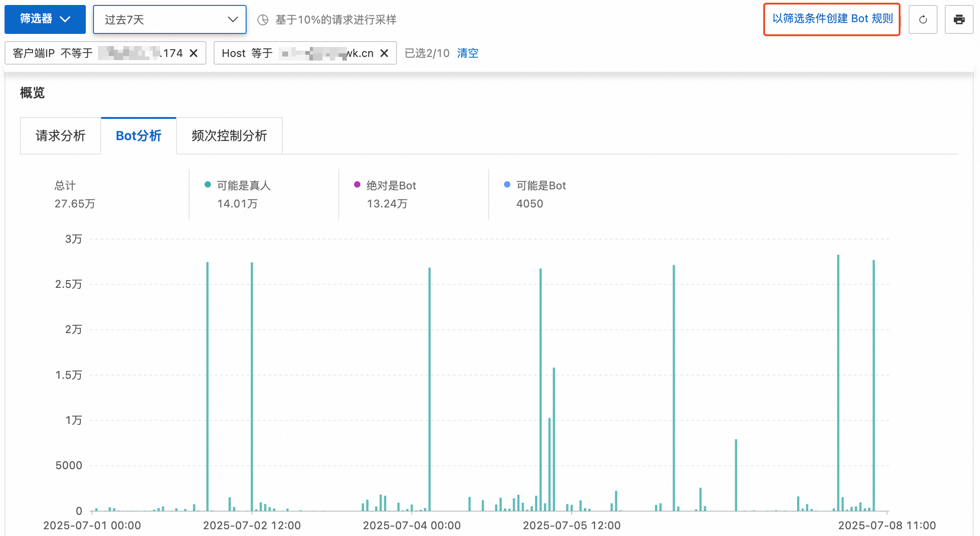This screenshot has width=980, height=536.
Task: Click the 2025-07-05 12:00 axis label
Action: point(572,526)
